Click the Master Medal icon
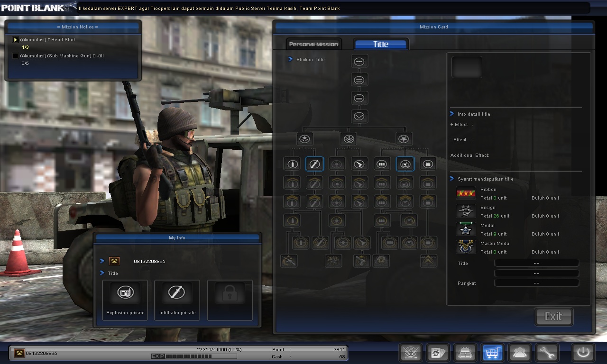The width and height of the screenshot is (607, 364). tap(466, 247)
